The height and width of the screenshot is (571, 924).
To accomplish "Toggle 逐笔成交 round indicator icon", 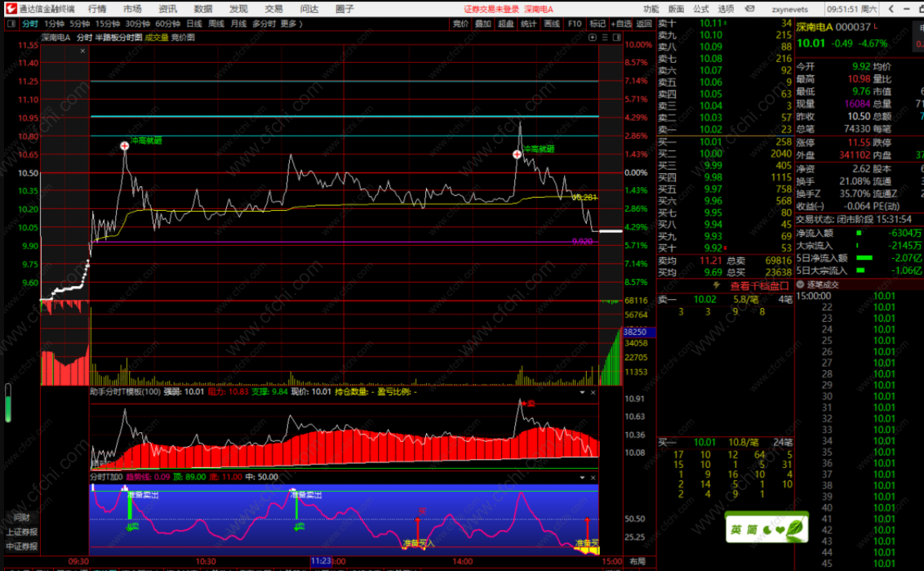I will (800, 284).
